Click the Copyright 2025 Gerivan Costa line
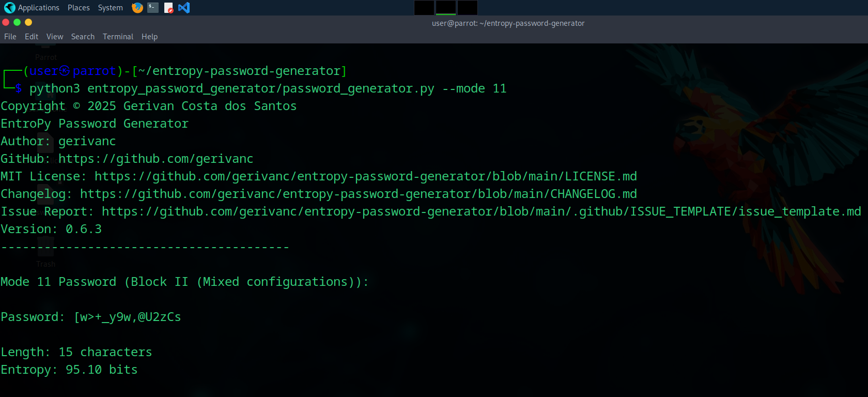Screen dimensions: 868x397 click(x=149, y=106)
